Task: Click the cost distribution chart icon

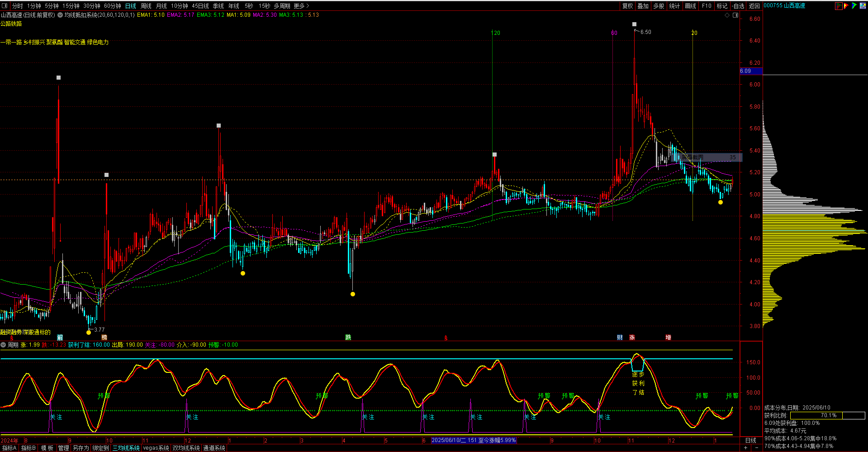Action: [839, 6]
